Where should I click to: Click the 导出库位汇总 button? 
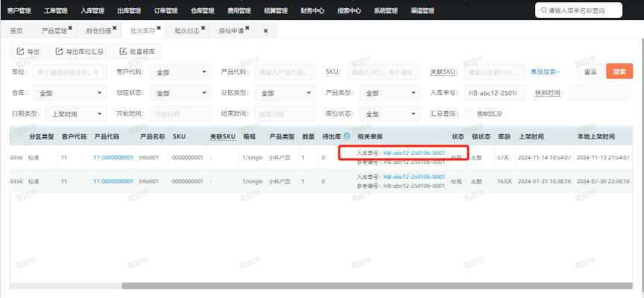click(80, 51)
